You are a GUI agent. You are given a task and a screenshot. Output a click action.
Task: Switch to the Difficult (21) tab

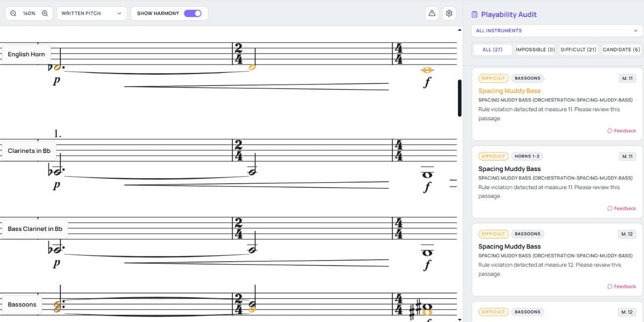579,50
